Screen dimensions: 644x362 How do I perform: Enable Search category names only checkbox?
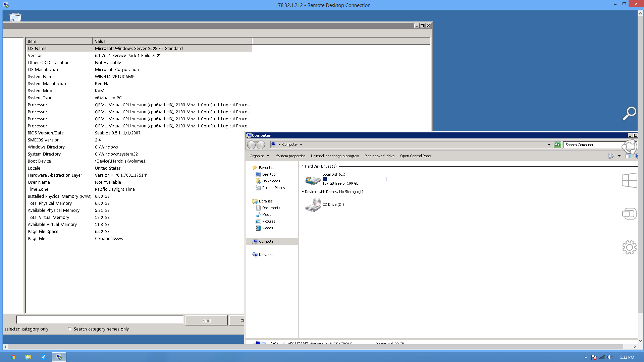pos(70,329)
